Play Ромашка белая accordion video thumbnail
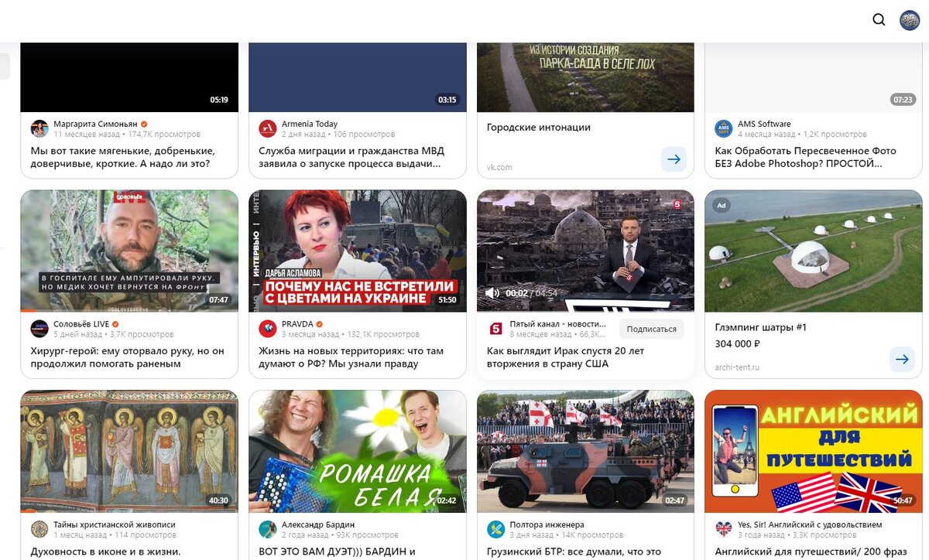Screen dimensions: 929x560 [358, 451]
